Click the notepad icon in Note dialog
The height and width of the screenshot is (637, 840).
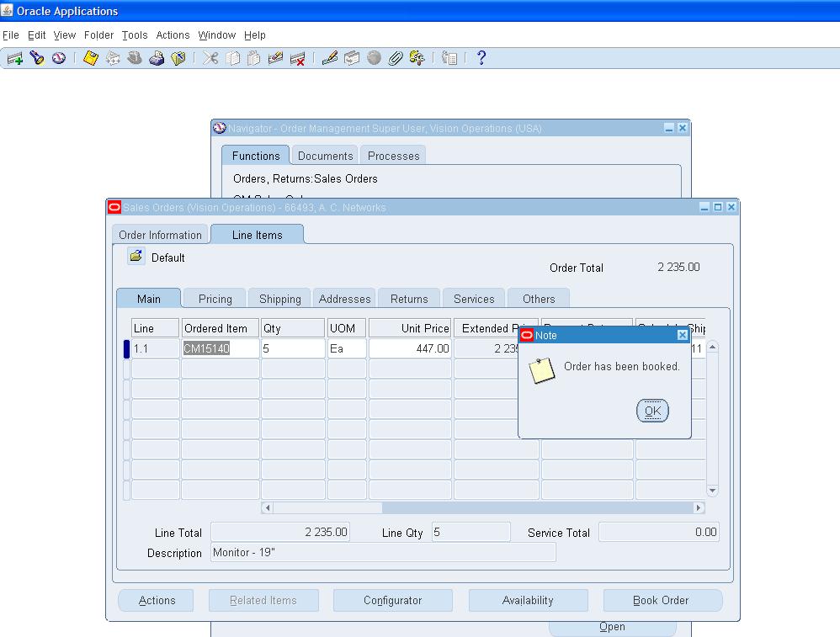pos(541,371)
